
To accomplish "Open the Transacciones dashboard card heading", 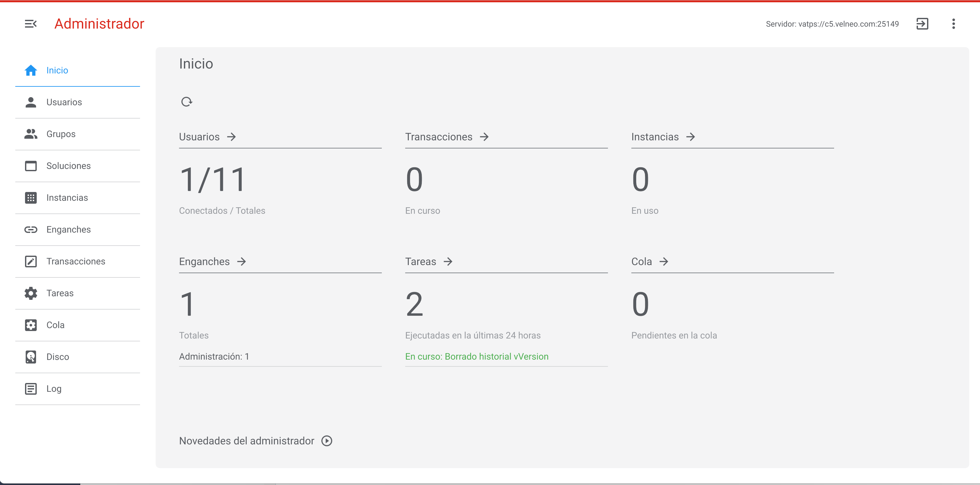I will coord(439,136).
